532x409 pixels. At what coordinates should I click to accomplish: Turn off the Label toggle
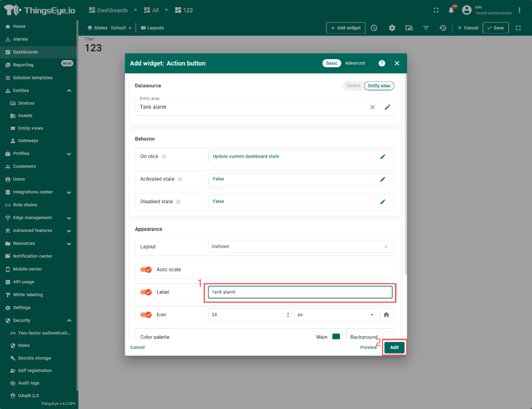click(146, 292)
